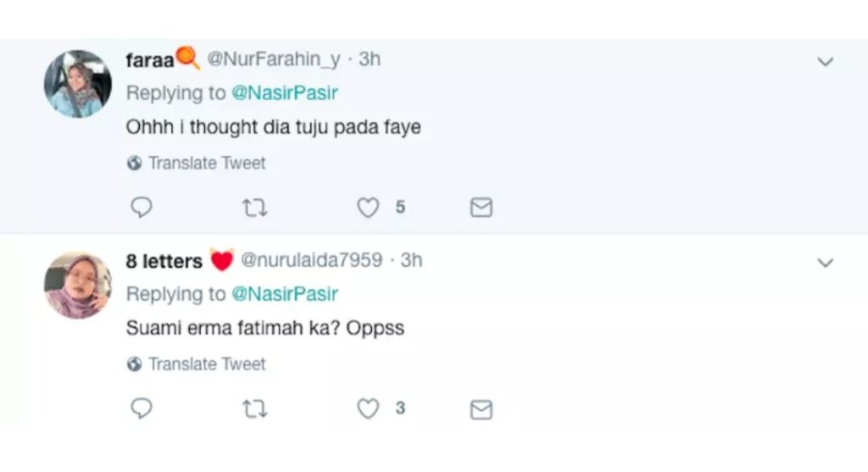Open 3h timestamp on 8 letters' tweet
Screen dimensions: 868x472
point(411,260)
